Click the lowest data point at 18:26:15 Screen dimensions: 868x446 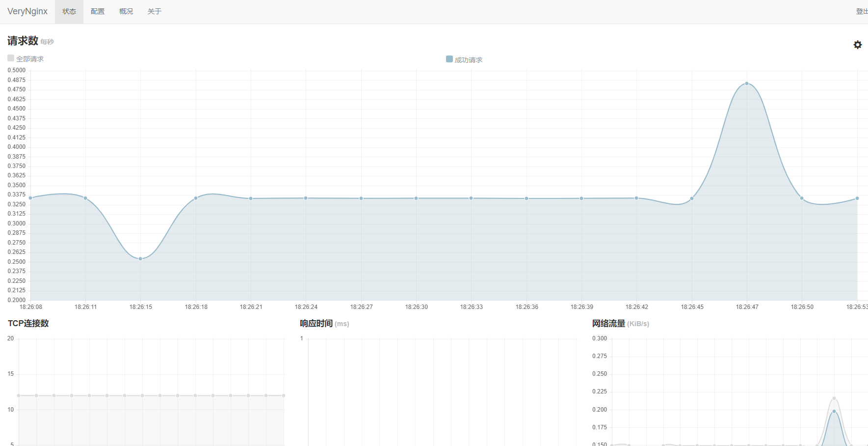[140, 259]
